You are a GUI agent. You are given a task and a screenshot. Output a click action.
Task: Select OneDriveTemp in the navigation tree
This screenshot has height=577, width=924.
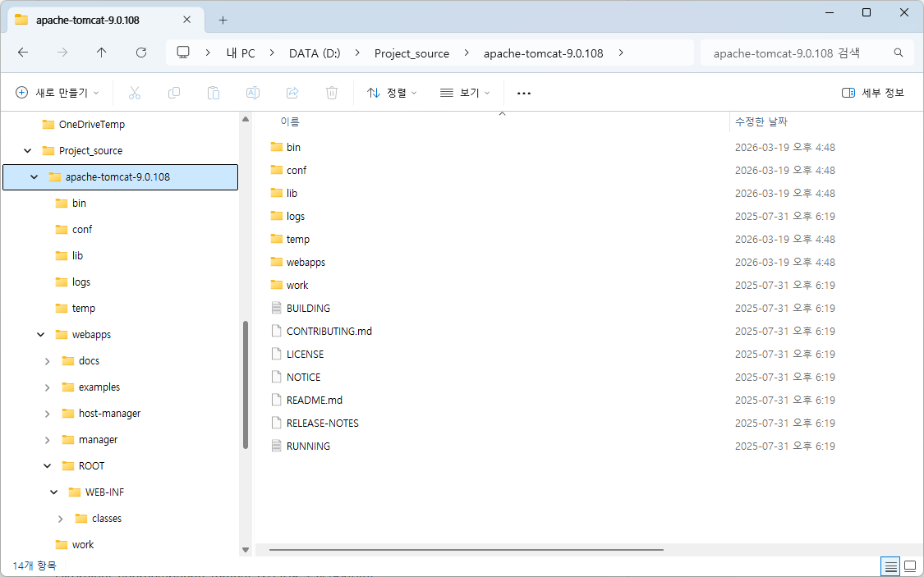[x=92, y=124]
